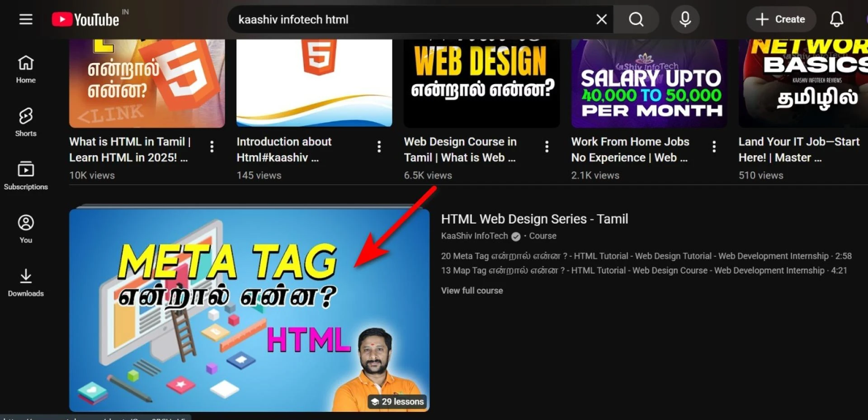Open options for Introduction about Html video
Image resolution: width=868 pixels, height=420 pixels.
(379, 147)
